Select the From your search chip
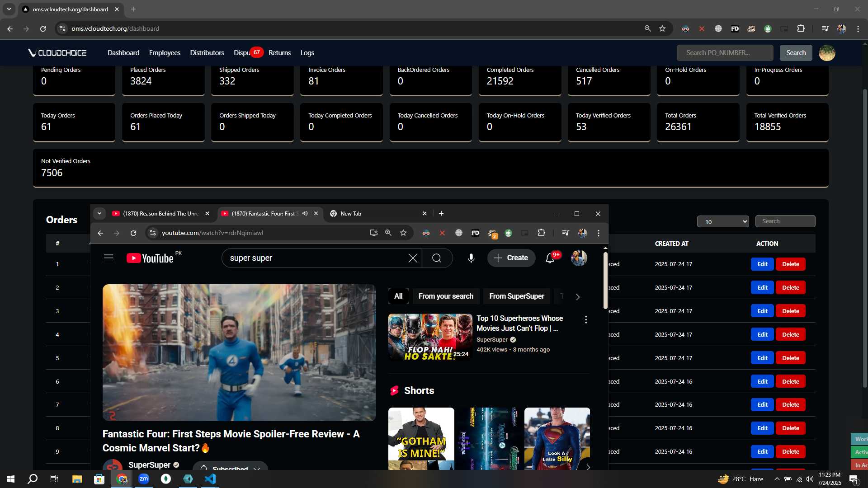 coord(446,296)
